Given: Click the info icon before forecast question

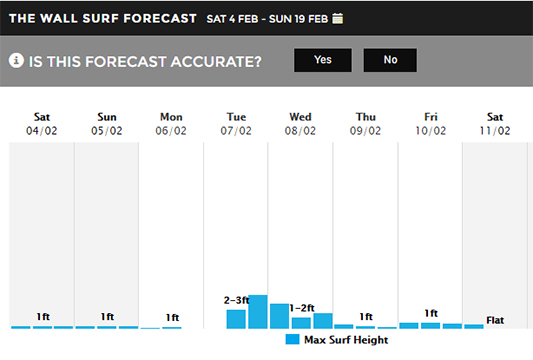Looking at the screenshot, I should (x=16, y=61).
